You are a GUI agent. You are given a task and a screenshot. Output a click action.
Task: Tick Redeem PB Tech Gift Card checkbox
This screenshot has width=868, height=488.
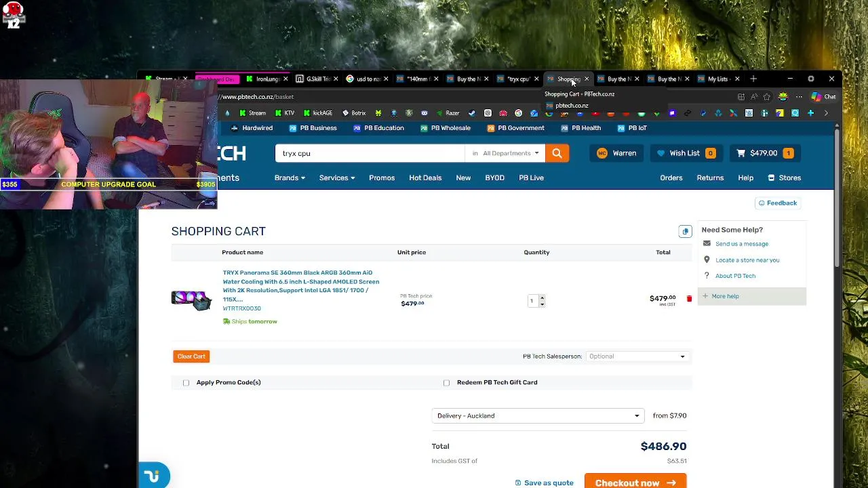click(x=446, y=383)
